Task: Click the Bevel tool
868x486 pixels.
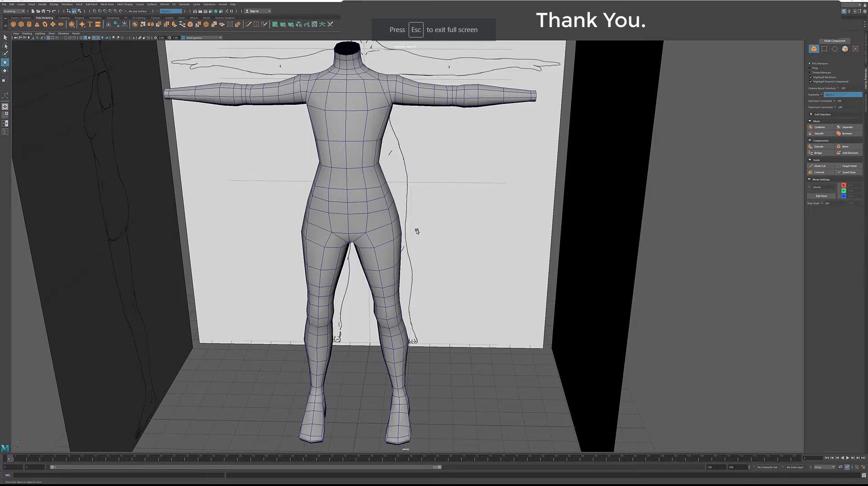Action: click(x=845, y=146)
